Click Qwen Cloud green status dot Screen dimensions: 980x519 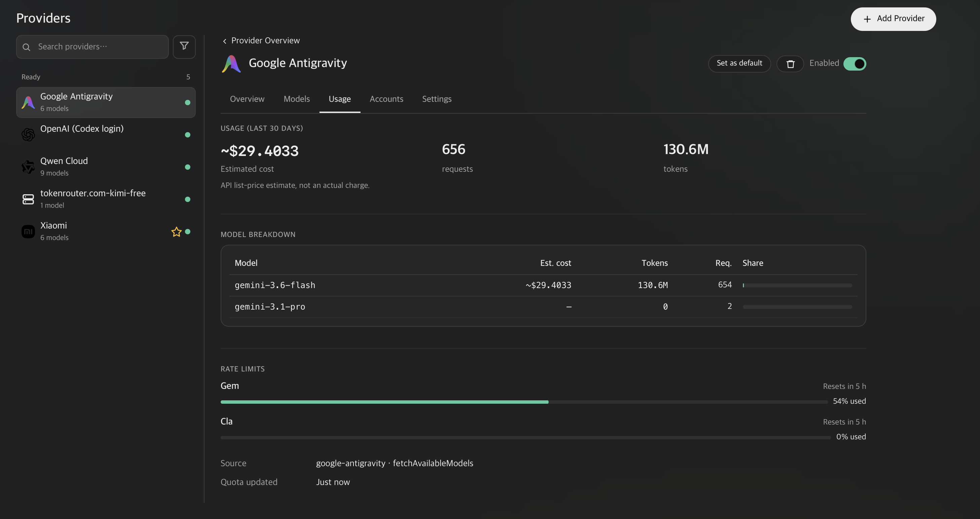[x=188, y=167]
